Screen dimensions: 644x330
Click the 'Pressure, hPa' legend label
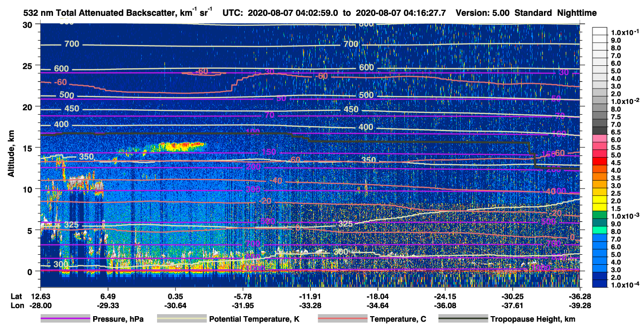(119, 319)
